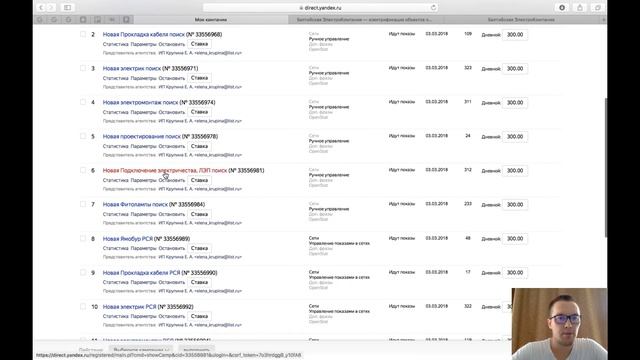
Task: Open Параметры for campaign № 33556990
Action: pos(143,282)
